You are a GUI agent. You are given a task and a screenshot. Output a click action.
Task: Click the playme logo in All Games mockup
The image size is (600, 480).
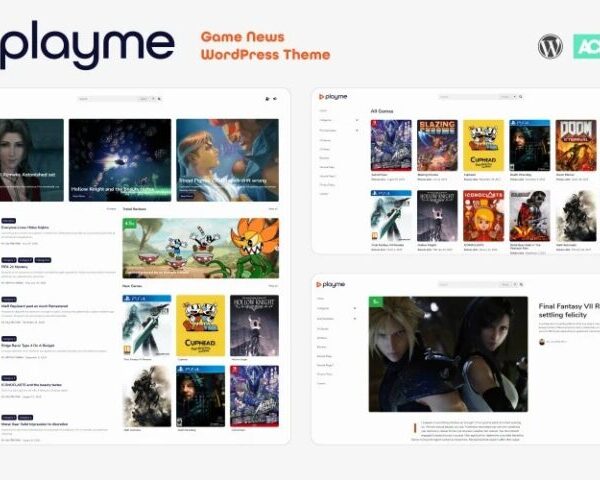pyautogui.click(x=333, y=97)
